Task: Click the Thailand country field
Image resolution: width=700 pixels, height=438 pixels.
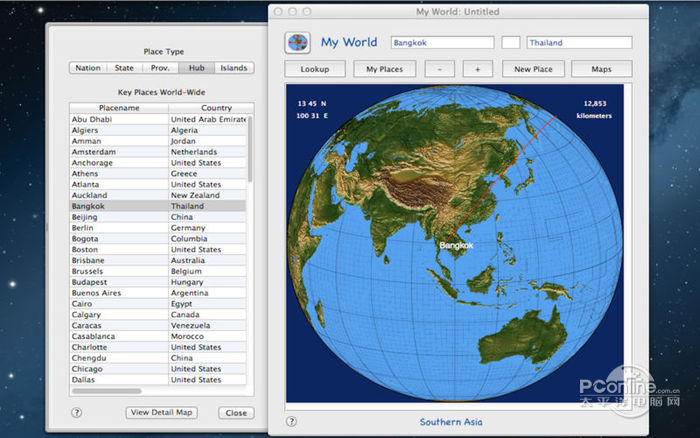Action: [579, 43]
